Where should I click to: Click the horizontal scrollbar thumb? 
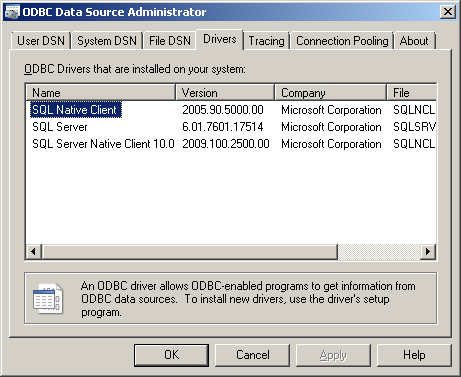tap(189, 251)
